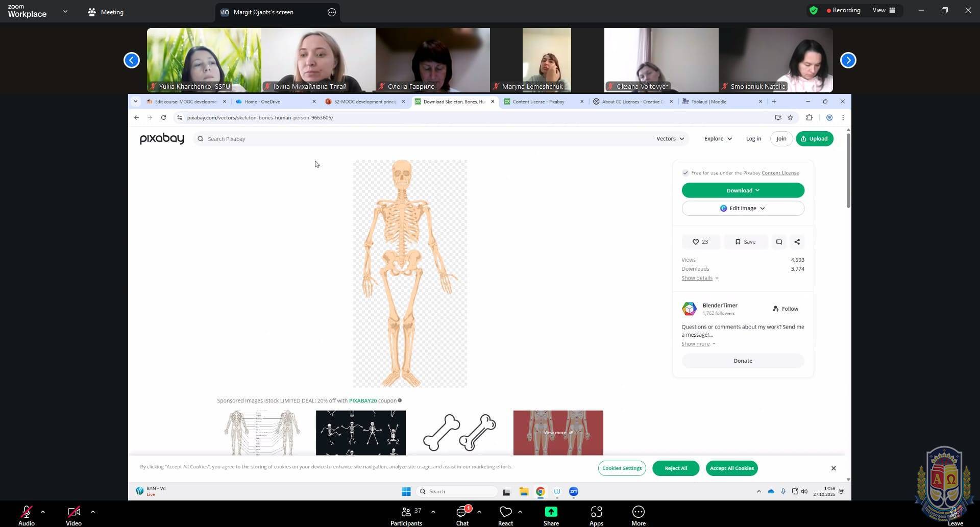Viewport: 980px width, 527px height.
Task: Open the shared screen options menu
Action: pyautogui.click(x=332, y=12)
